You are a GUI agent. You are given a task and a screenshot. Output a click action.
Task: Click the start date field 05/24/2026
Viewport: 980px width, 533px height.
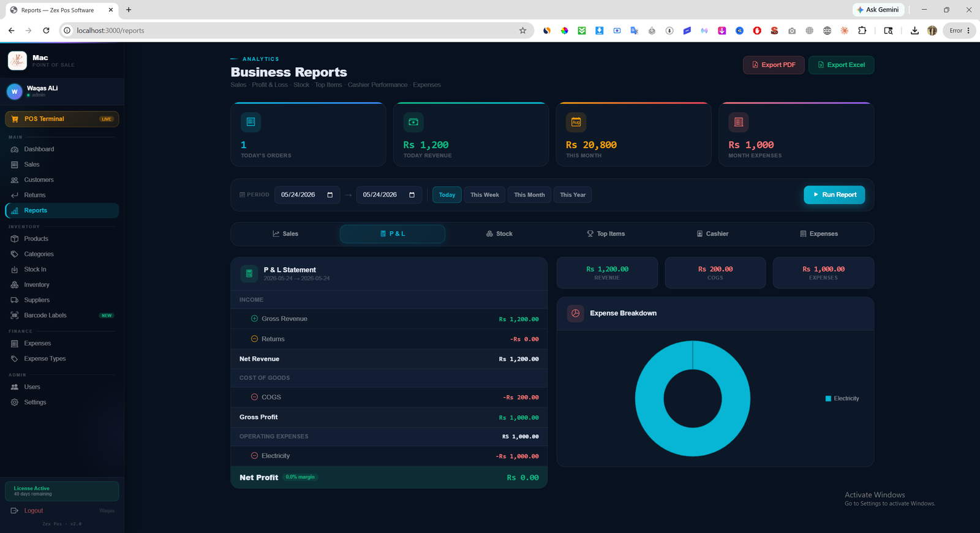tap(307, 195)
